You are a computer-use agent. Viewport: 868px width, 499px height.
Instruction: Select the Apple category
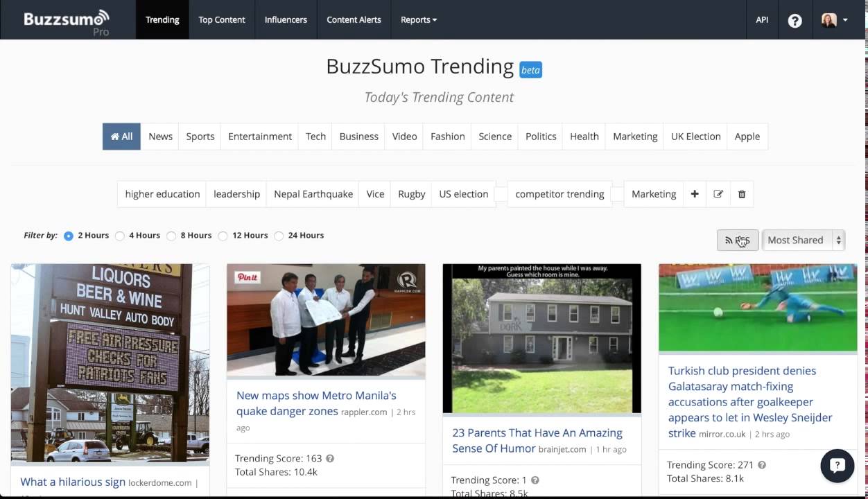coord(747,137)
